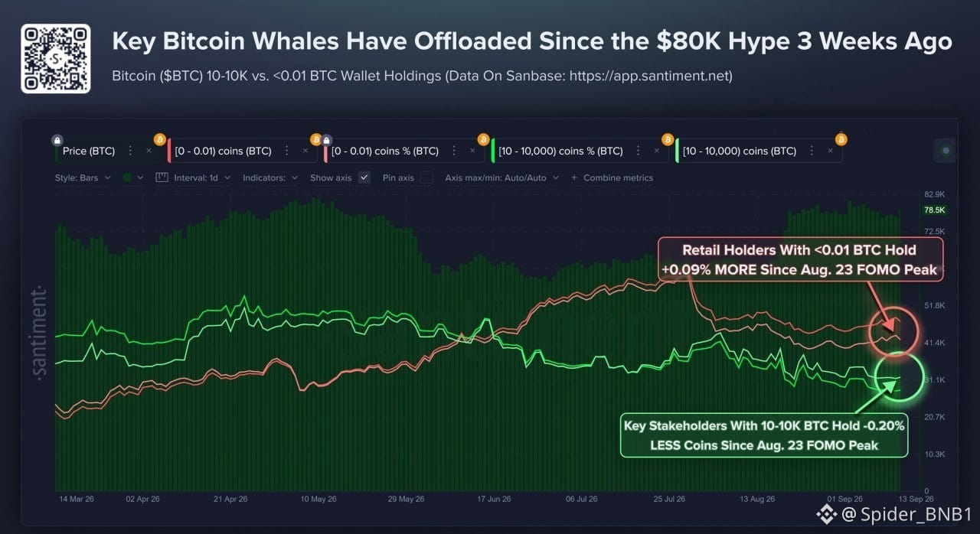Click the Santiment QR code logo
The height and width of the screenshot is (534, 980).
(x=56, y=59)
